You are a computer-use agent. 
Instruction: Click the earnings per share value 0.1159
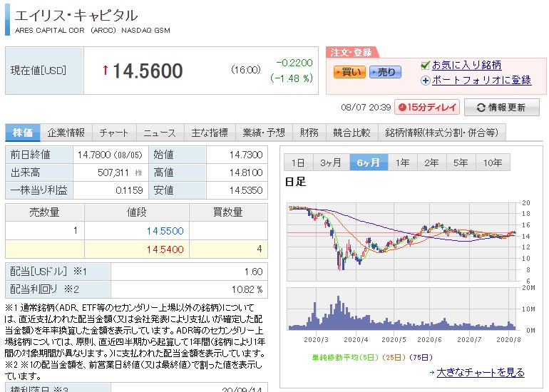(x=129, y=190)
